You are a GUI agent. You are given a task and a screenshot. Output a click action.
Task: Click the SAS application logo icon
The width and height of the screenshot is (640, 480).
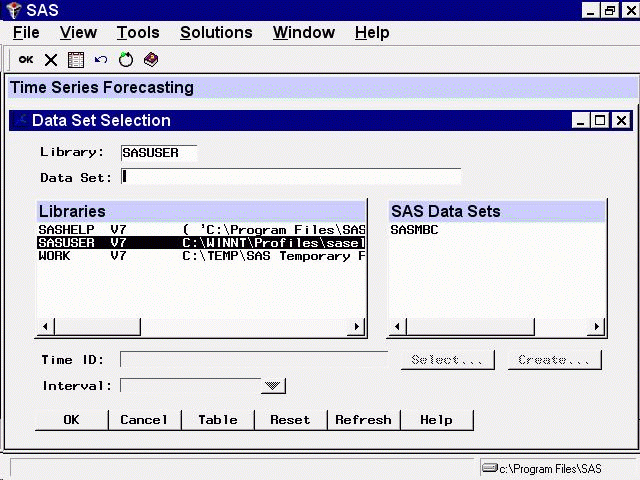click(x=13, y=10)
